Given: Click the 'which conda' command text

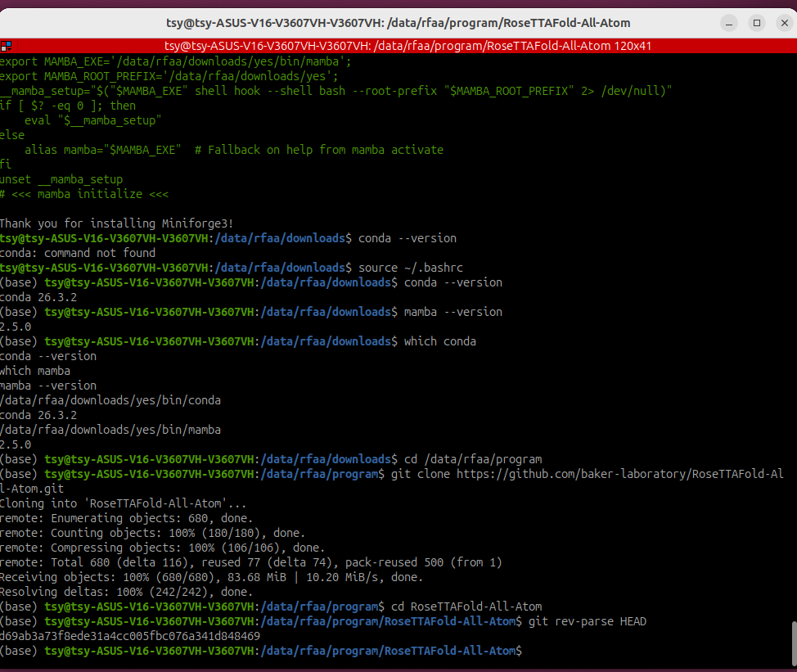Looking at the screenshot, I should pyautogui.click(x=440, y=341).
